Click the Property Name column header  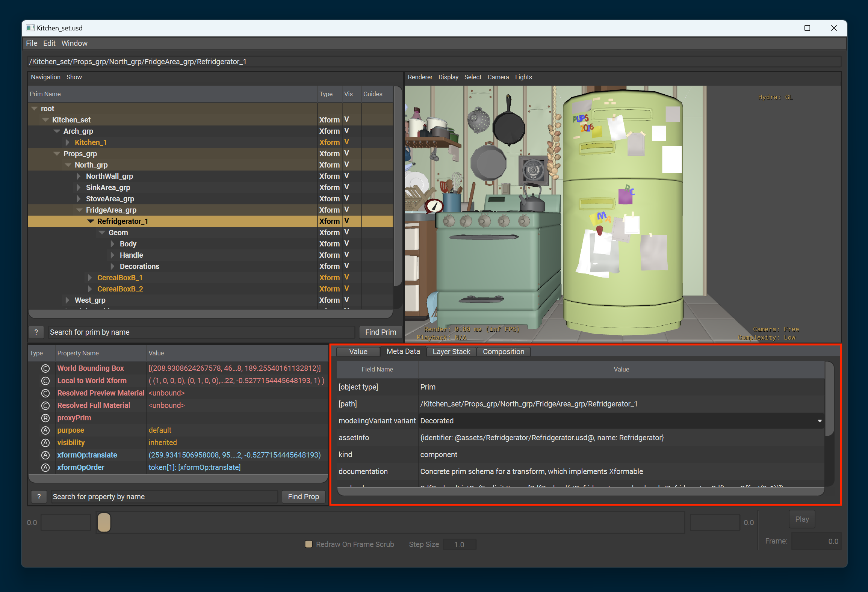point(101,353)
